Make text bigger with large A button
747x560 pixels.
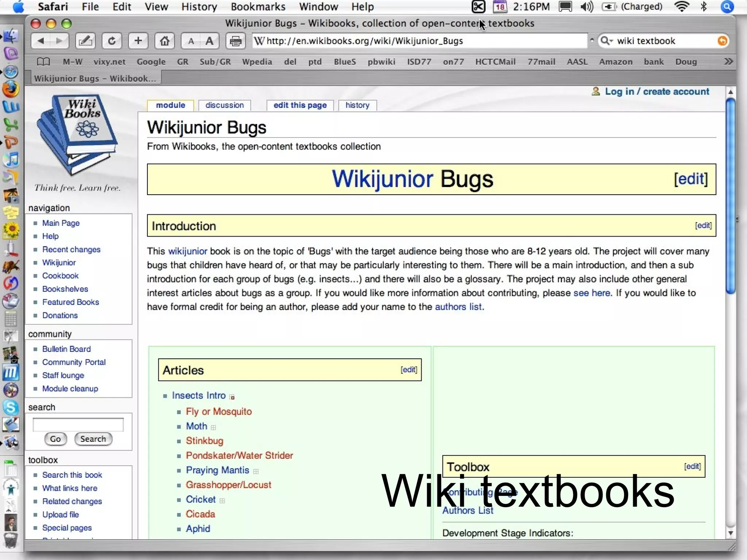click(x=209, y=41)
